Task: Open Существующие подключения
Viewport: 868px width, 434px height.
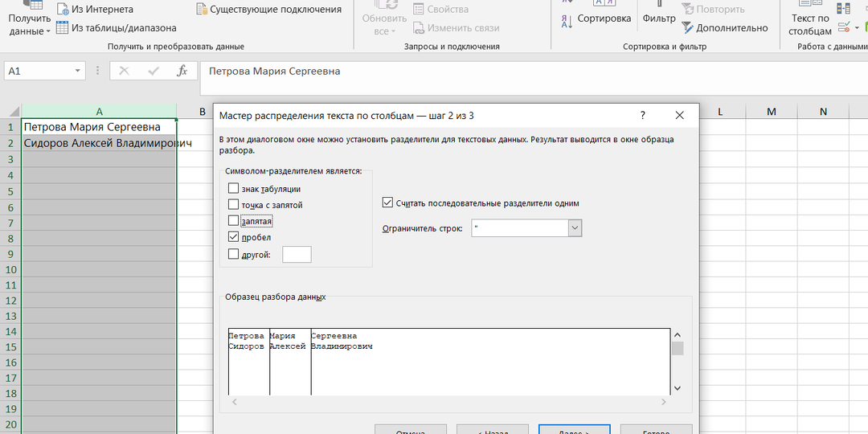Action: 268,10
